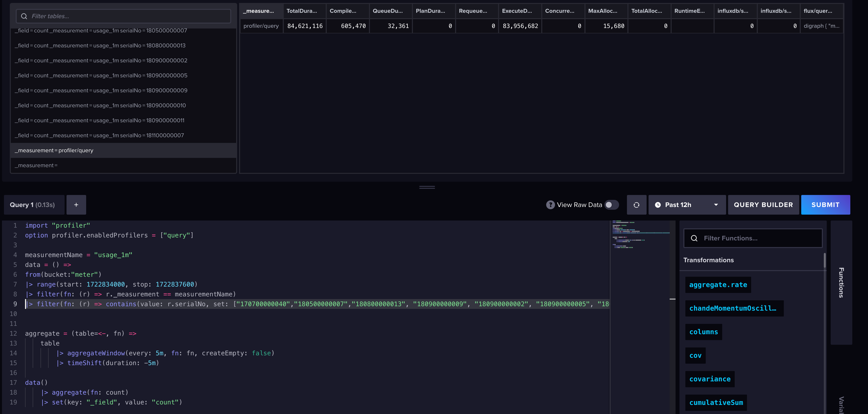Sort by the TotalAlloc... column header
Screen dimensions: 868x414
pos(650,11)
